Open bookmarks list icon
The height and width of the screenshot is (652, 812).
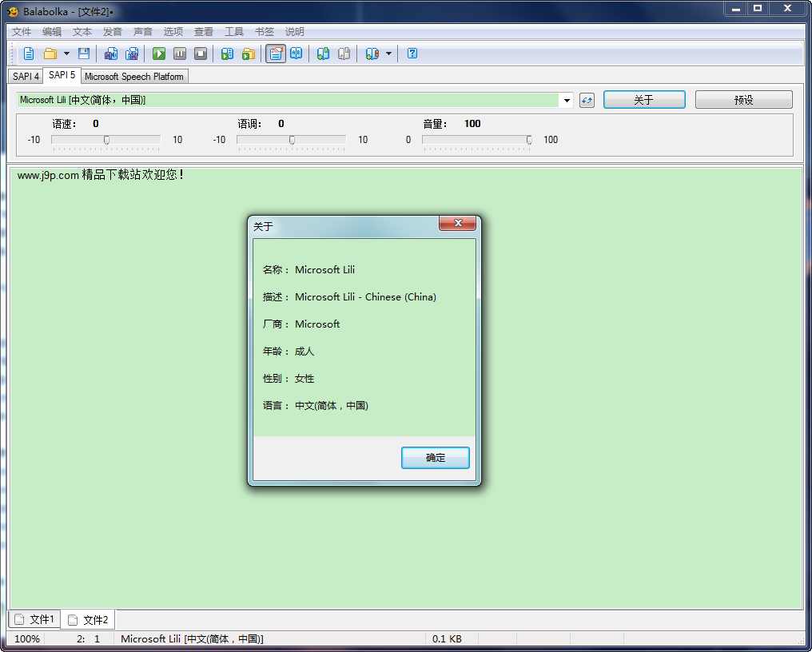(x=372, y=54)
